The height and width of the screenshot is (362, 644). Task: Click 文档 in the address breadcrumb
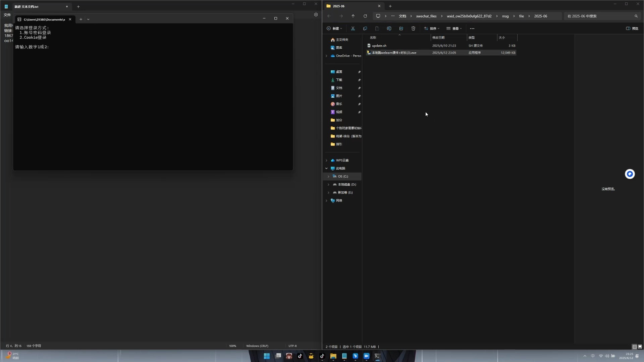click(x=402, y=16)
